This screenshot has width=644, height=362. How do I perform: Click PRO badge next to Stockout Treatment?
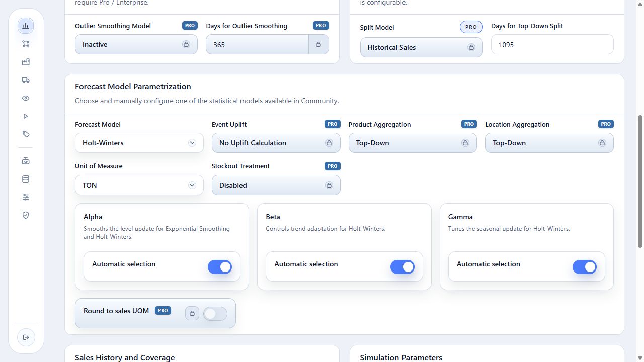click(x=332, y=166)
